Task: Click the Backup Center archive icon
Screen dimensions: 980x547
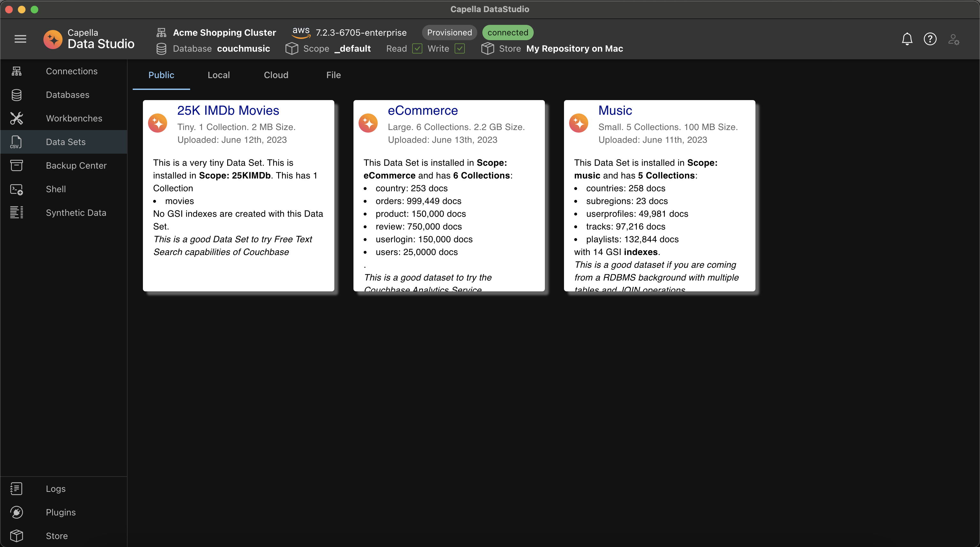Action: 16,165
